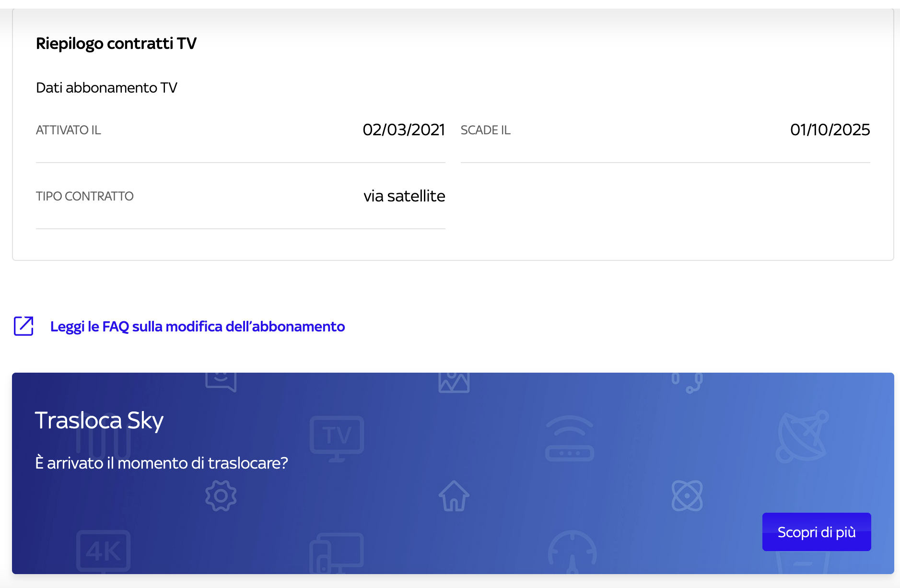The width and height of the screenshot is (900, 588).
Task: Click the TIPO CONTRATTO label
Action: pos(85,196)
